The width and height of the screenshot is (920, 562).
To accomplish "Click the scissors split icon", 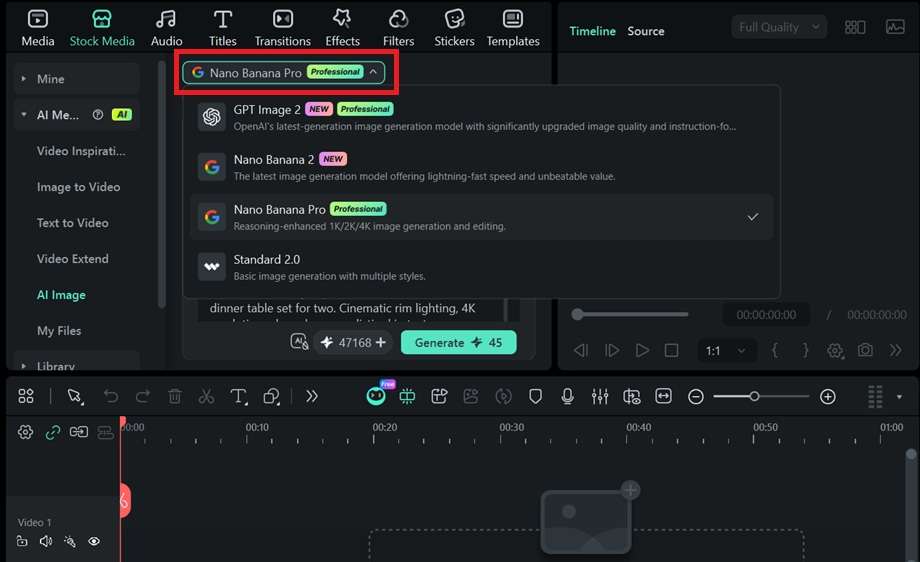I will (206, 397).
